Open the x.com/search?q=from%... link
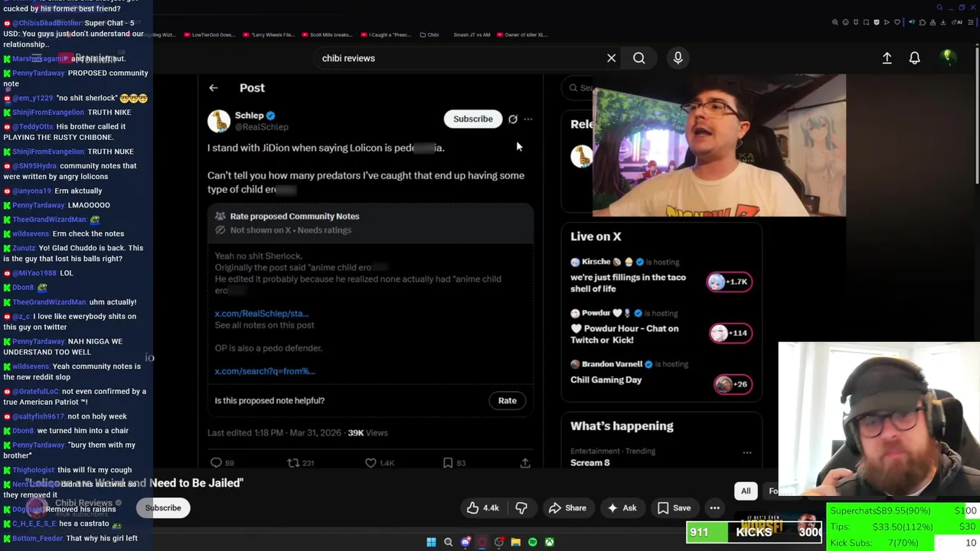This screenshot has width=980, height=551. pyautogui.click(x=265, y=371)
